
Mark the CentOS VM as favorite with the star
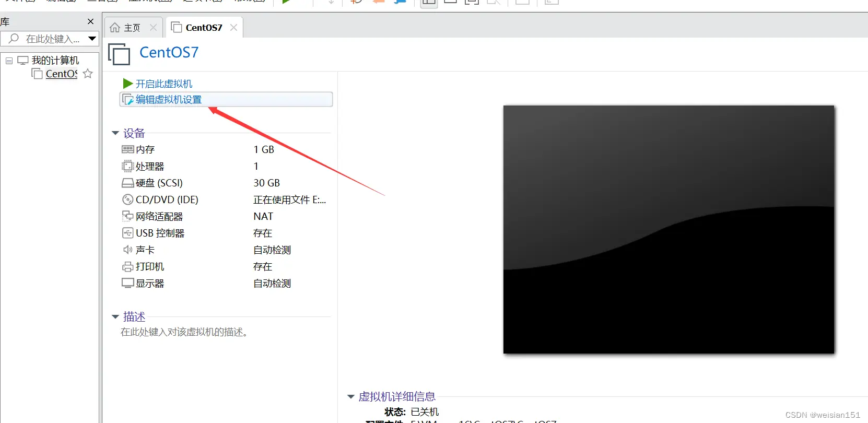[x=88, y=74]
